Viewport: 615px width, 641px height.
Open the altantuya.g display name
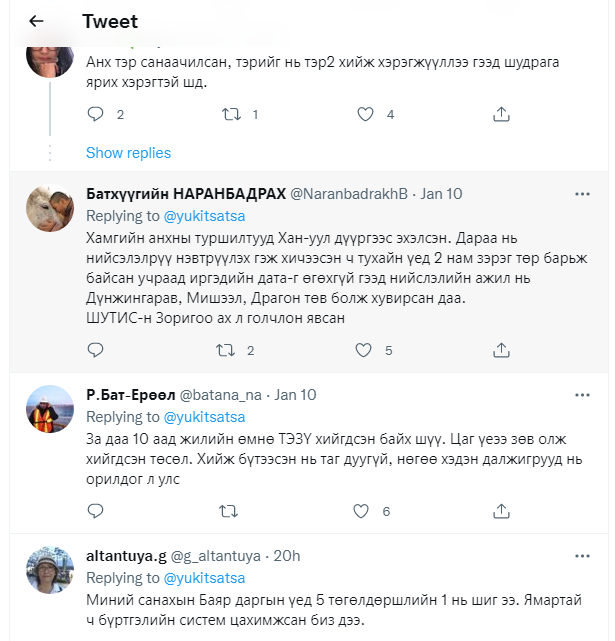126,556
